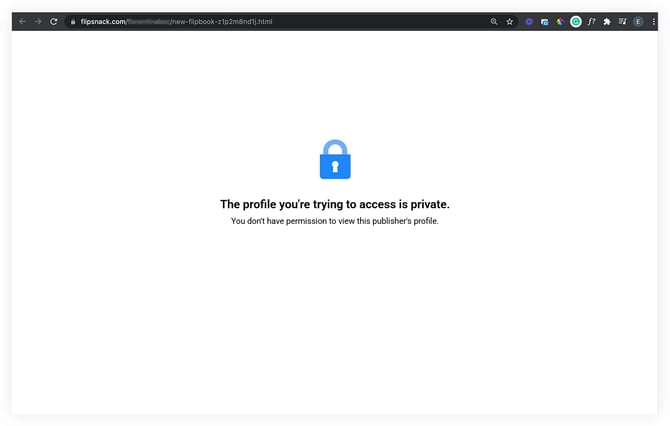Reload the Flipsnack page
The image size is (670, 426).
[x=53, y=21]
